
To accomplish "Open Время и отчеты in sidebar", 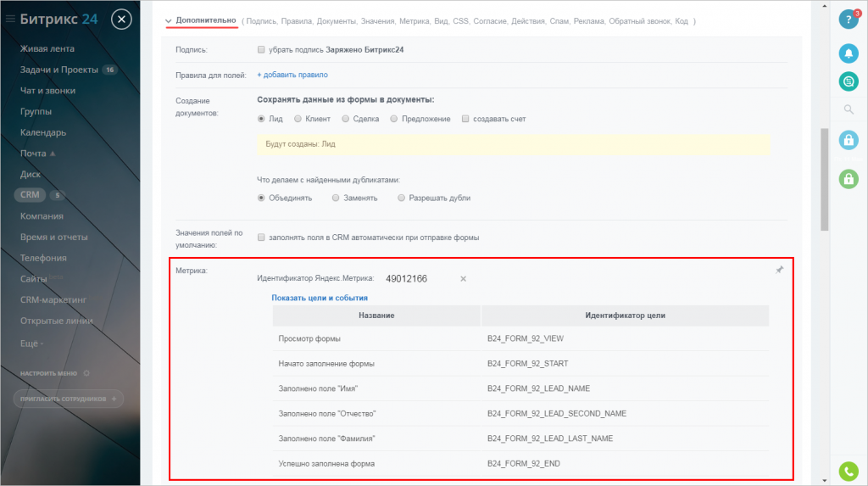I will (x=53, y=237).
